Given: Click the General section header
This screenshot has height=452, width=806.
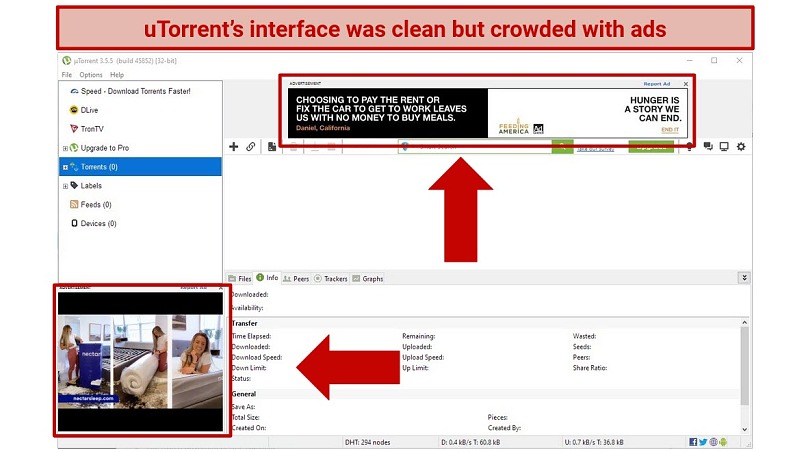Looking at the screenshot, I should pyautogui.click(x=244, y=394).
